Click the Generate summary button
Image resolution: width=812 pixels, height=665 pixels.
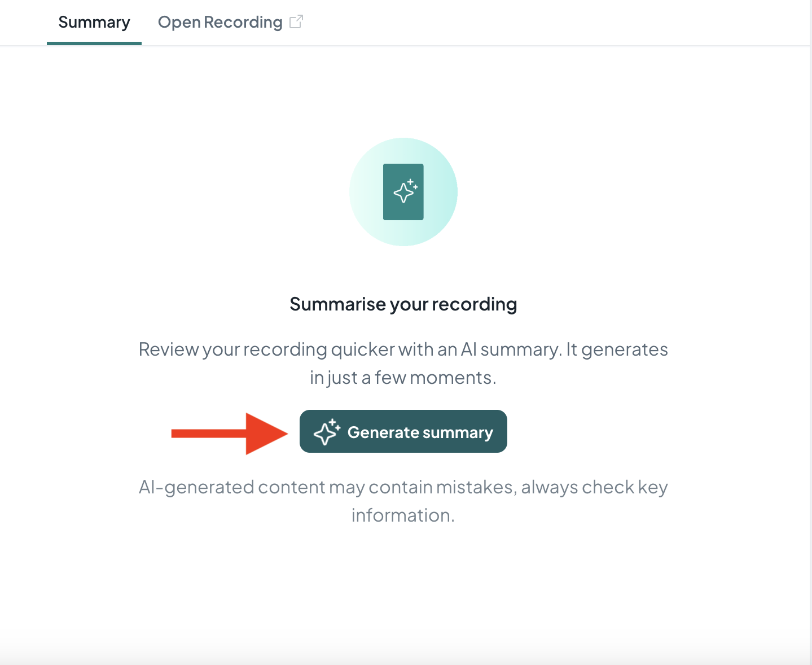coord(403,431)
